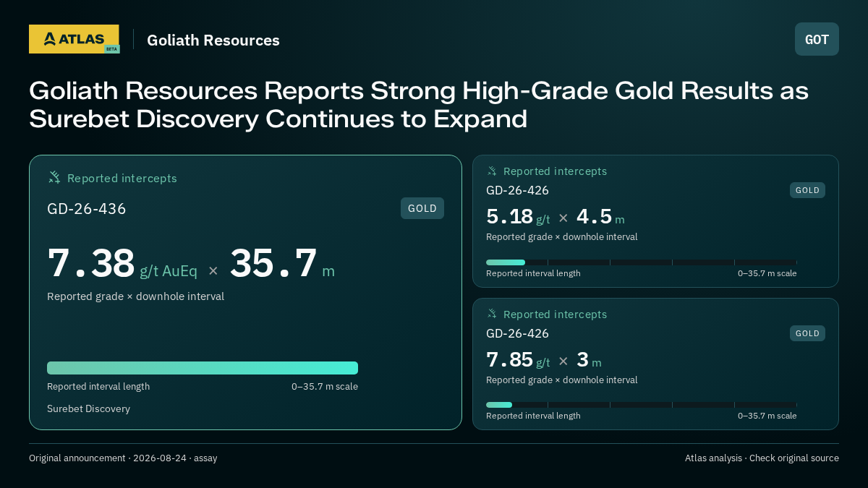The image size is (868, 488).
Task: Click the 5.18 g/t grade value
Action: tap(518, 217)
